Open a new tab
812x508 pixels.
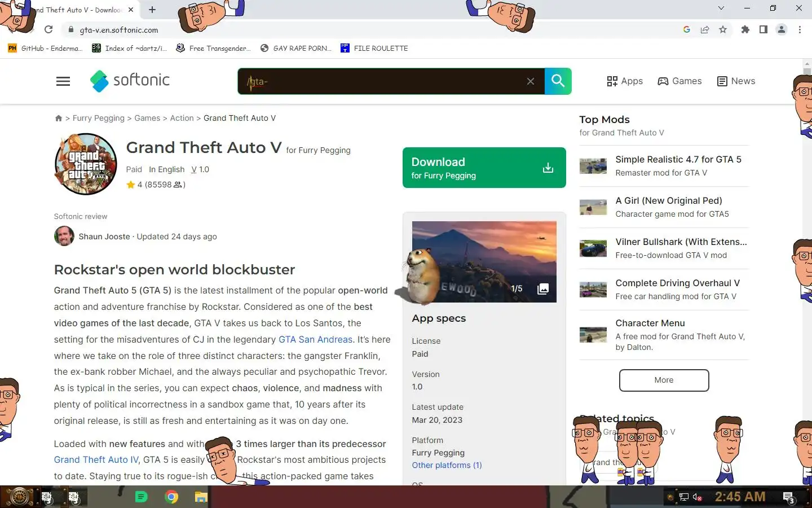[152, 10]
